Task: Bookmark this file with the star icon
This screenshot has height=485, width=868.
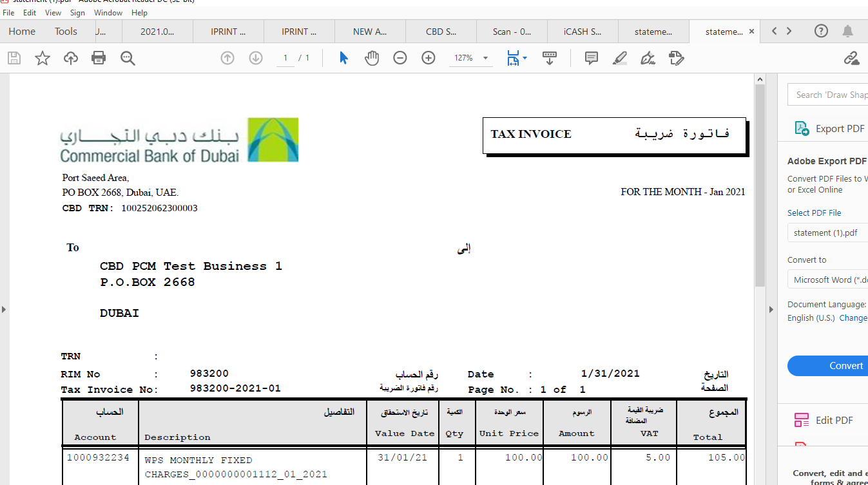Action: click(x=43, y=59)
